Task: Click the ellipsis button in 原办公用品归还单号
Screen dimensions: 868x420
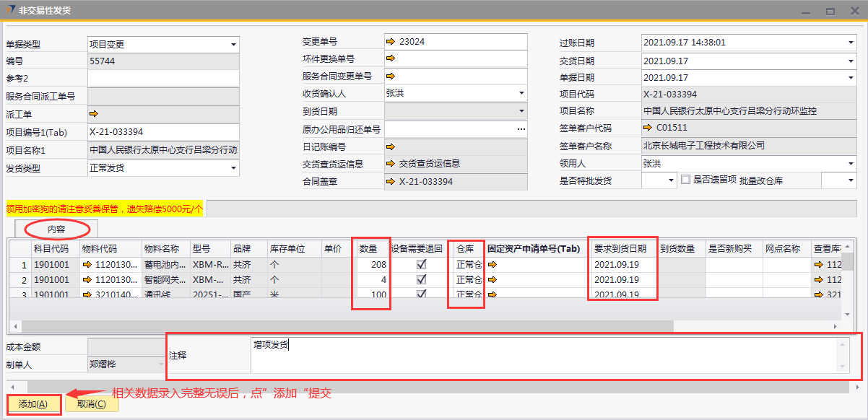Action: click(521, 128)
